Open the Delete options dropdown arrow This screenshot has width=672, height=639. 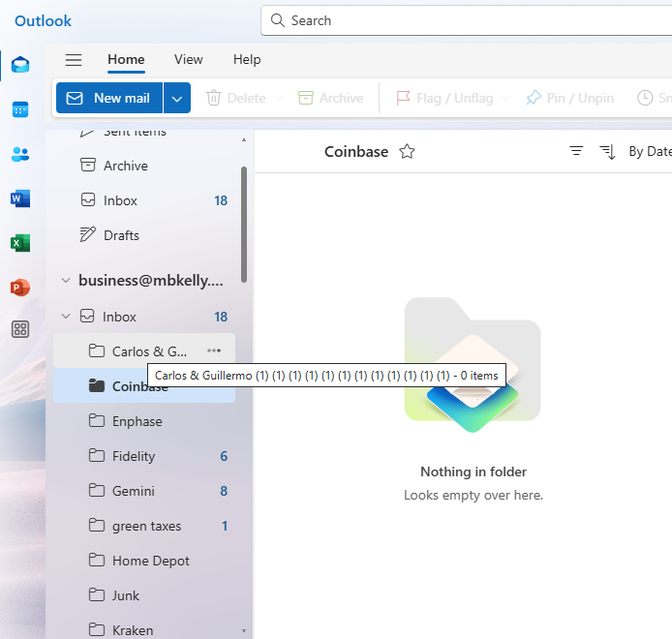[x=279, y=98]
